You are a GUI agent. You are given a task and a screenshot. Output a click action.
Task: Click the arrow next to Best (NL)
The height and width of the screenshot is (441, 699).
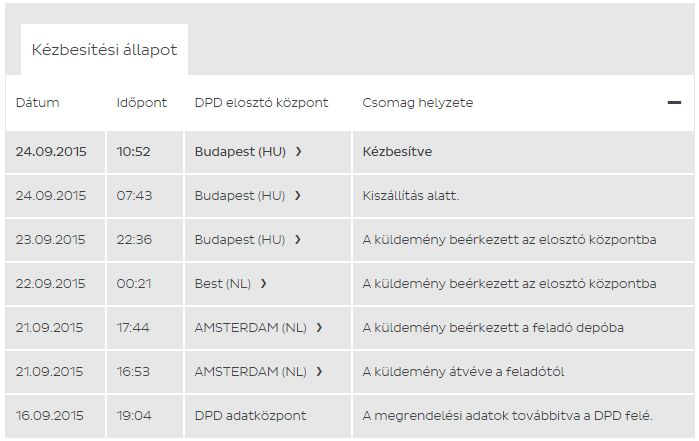pyautogui.click(x=264, y=284)
